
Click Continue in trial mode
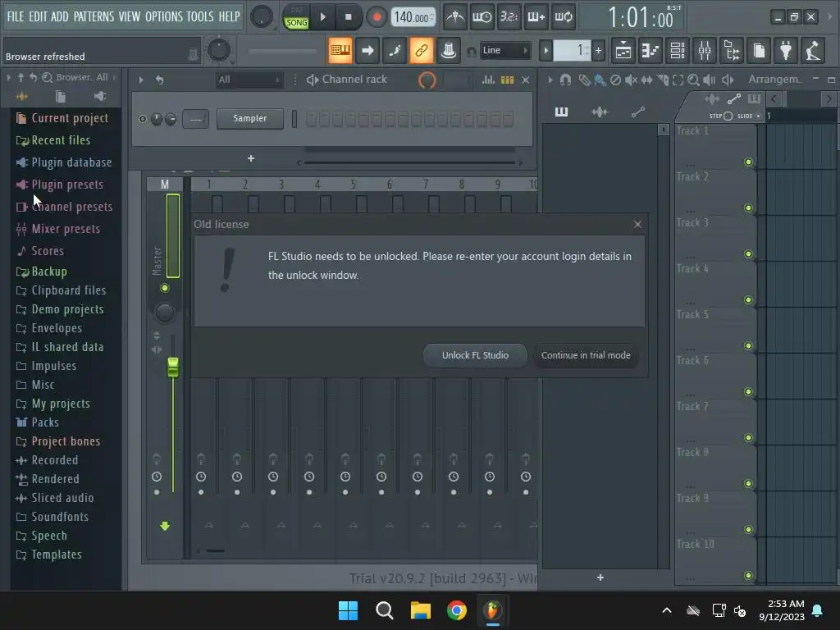pyautogui.click(x=586, y=355)
